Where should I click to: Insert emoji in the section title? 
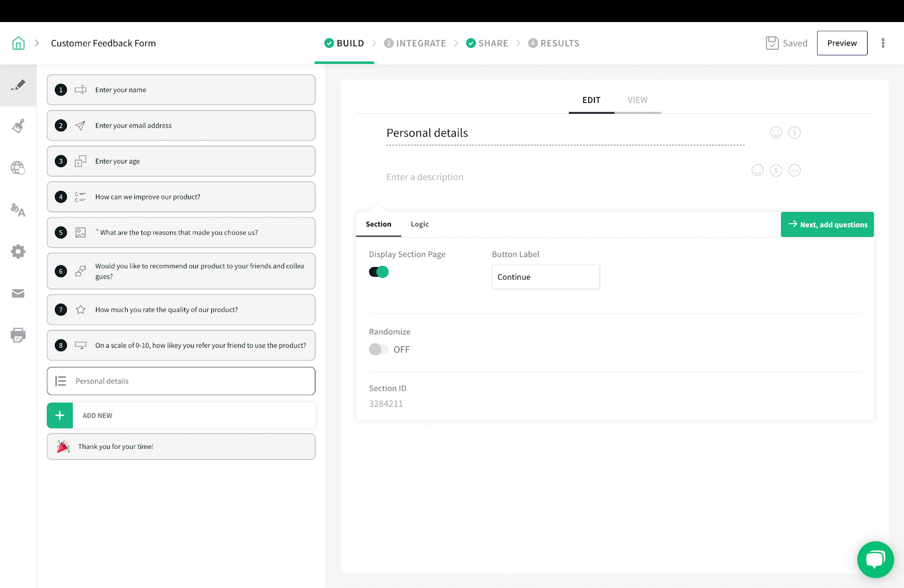pos(776,132)
